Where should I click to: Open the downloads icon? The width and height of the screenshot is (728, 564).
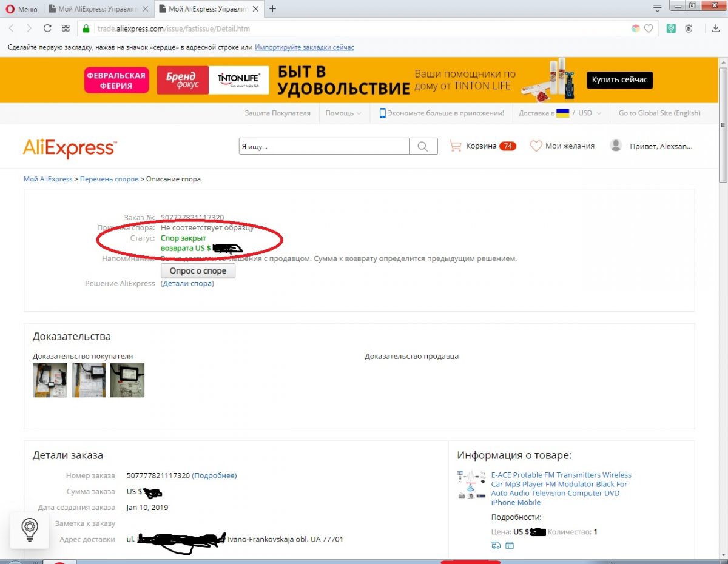click(x=715, y=29)
